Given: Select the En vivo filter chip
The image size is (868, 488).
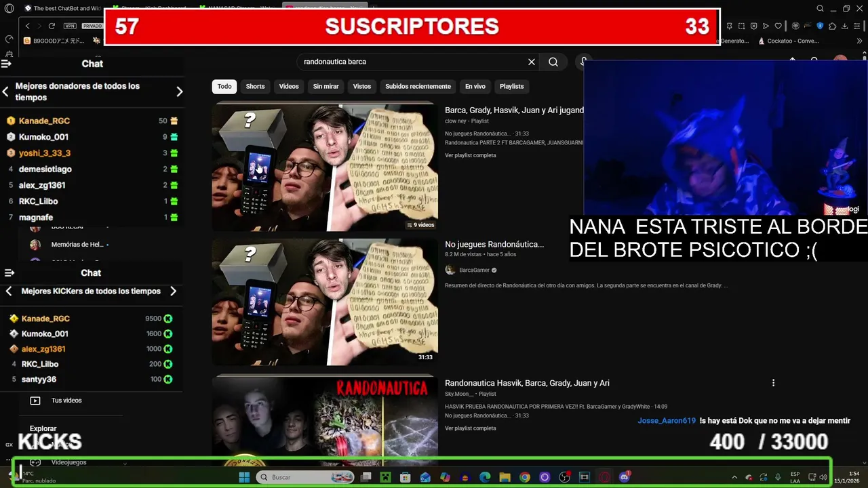Looking at the screenshot, I should pyautogui.click(x=475, y=86).
